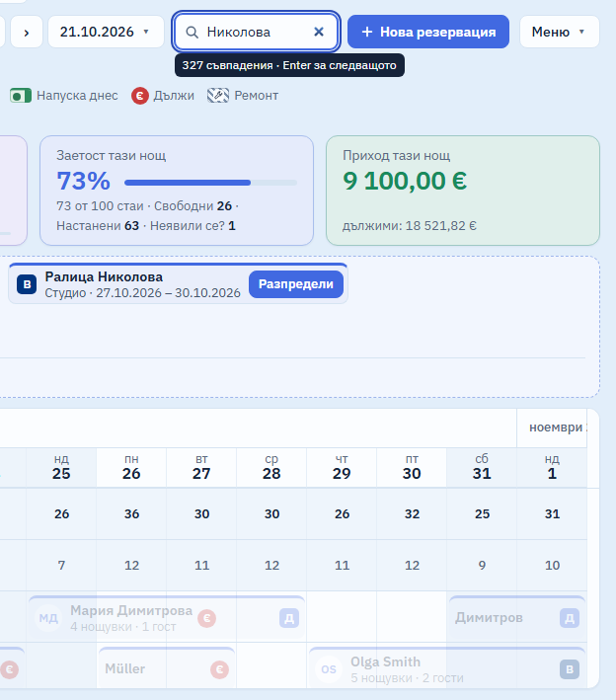Select Saturday 31 column header
The width and height of the screenshot is (616, 700).
pos(482,467)
